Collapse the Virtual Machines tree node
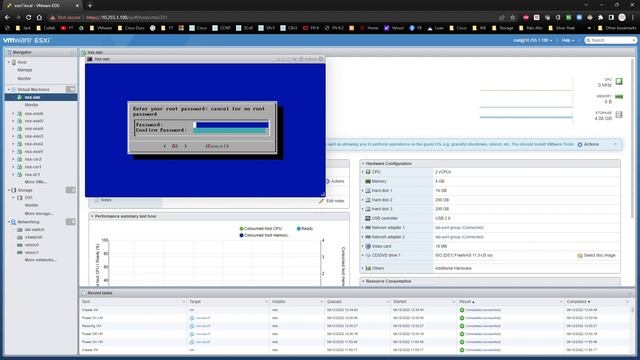640x360 pixels. point(9,89)
